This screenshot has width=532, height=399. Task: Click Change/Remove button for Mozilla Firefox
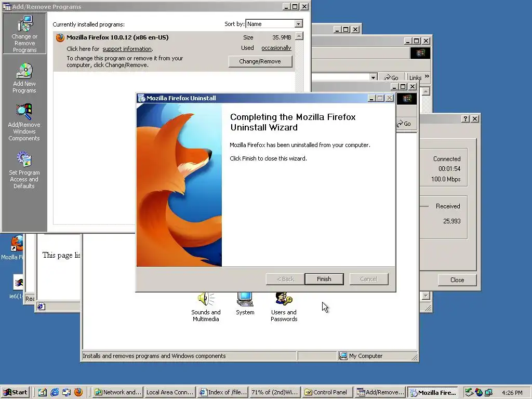[x=260, y=61]
